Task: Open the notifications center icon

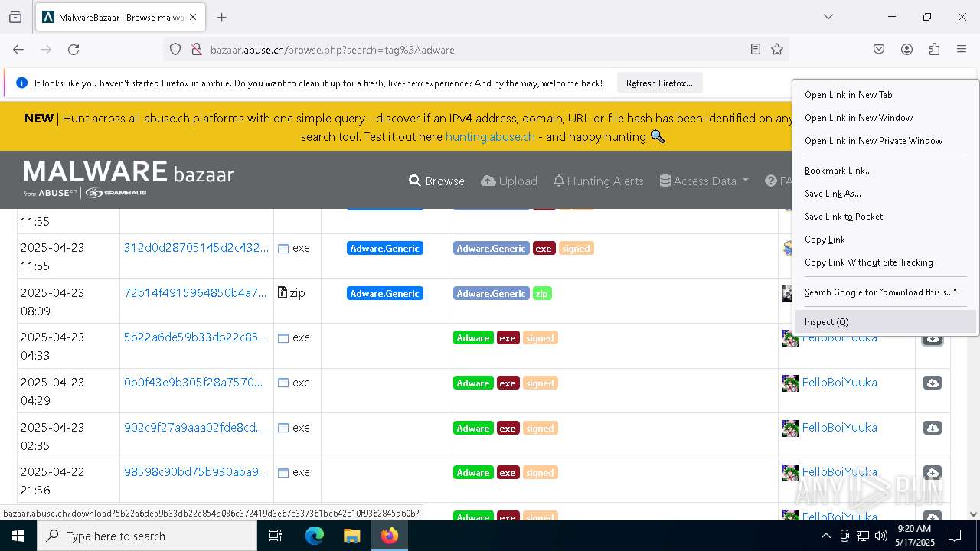Action: tap(955, 536)
